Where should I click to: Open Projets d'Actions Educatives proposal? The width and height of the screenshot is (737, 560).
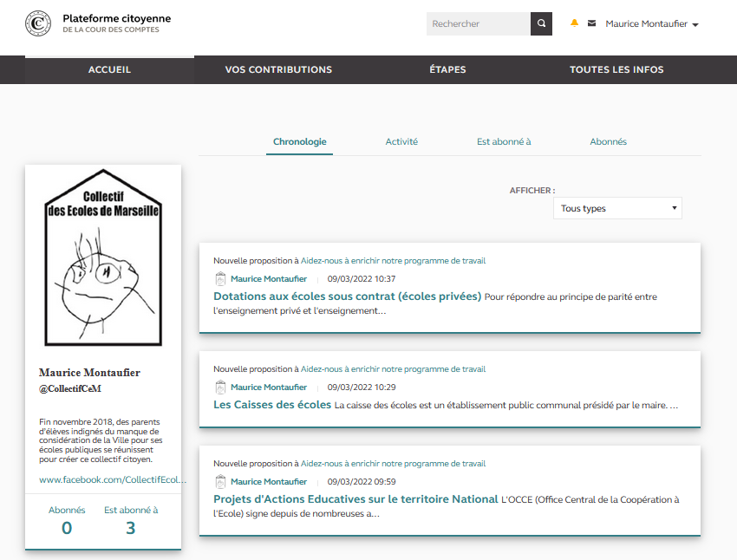355,499
